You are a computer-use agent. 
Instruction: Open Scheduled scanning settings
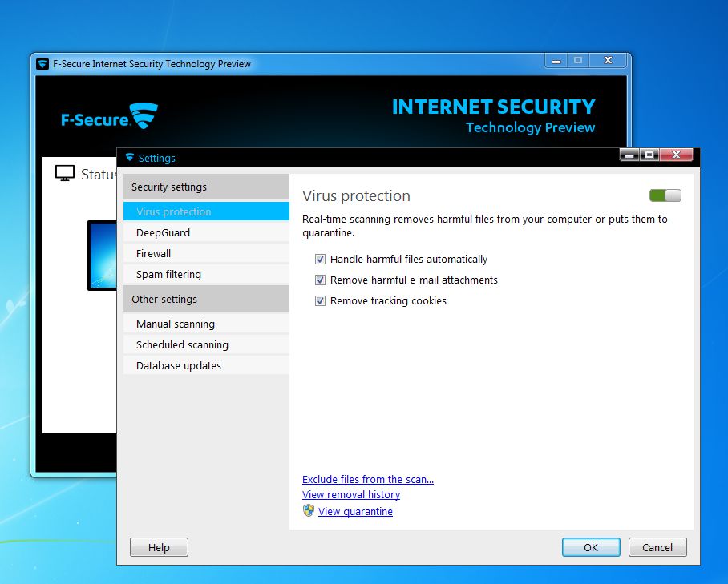[206, 344]
